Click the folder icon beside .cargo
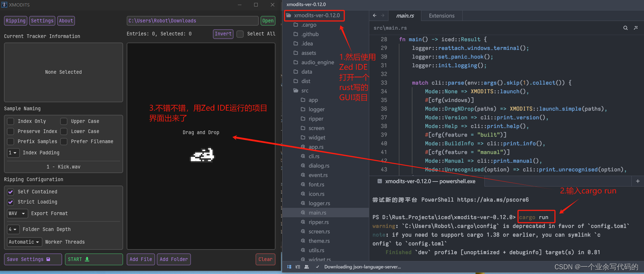Screen dimensions: 644x274 296,25
